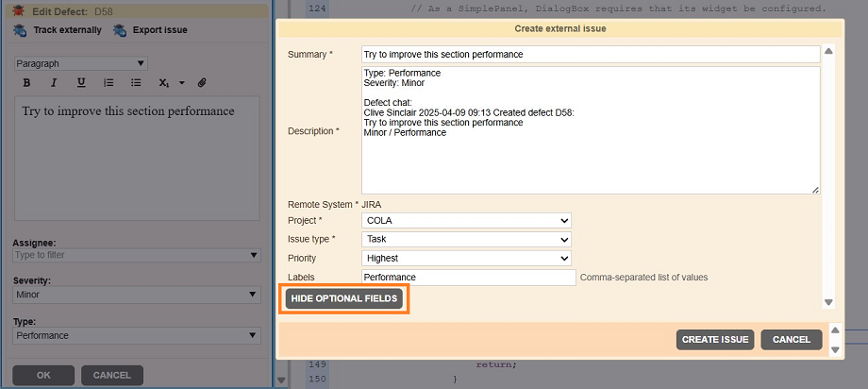The width and height of the screenshot is (868, 389).
Task: Click the attachment paperclip icon
Action: click(202, 83)
